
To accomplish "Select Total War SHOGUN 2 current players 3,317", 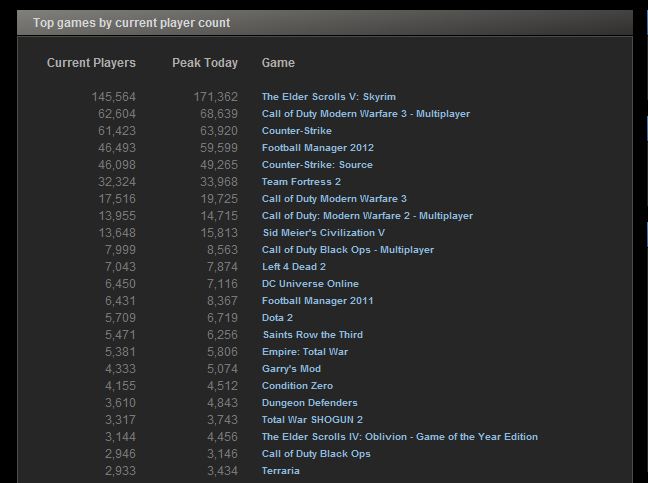I will 120,419.
